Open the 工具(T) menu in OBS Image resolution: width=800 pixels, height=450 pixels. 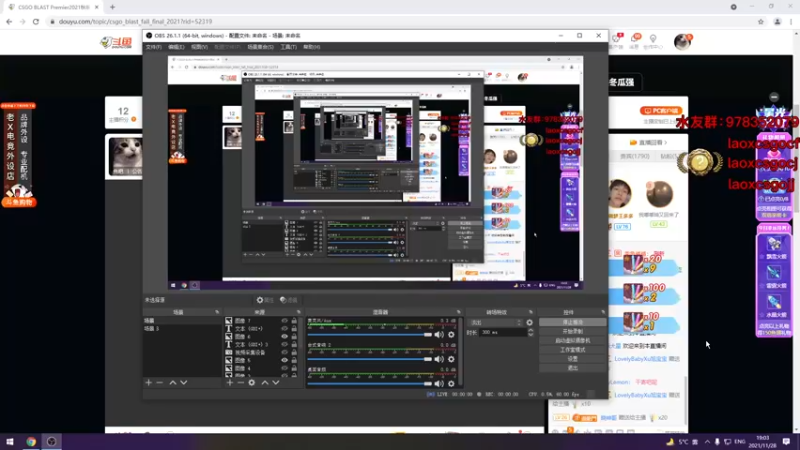point(288,47)
